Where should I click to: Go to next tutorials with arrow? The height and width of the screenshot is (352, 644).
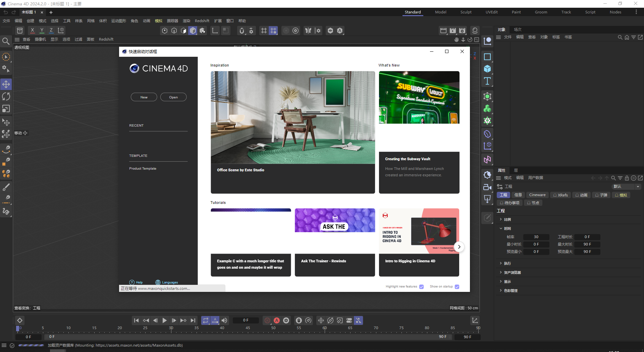click(x=459, y=247)
